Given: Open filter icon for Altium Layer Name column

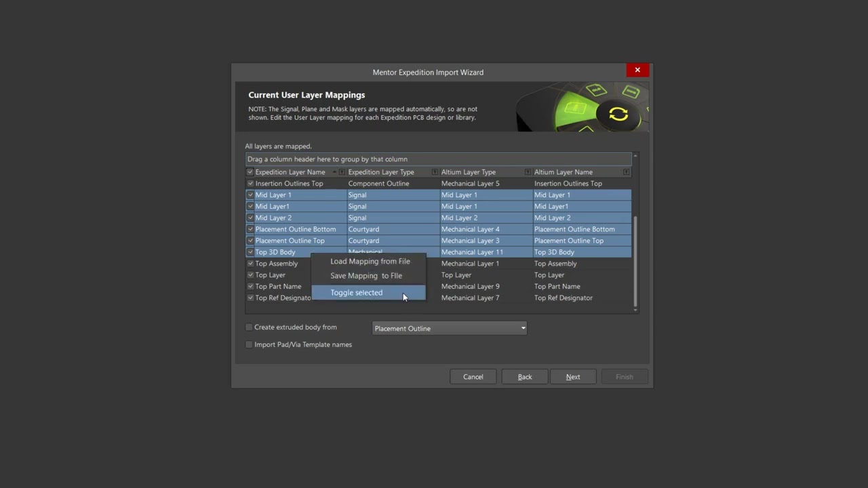Looking at the screenshot, I should click(x=626, y=172).
